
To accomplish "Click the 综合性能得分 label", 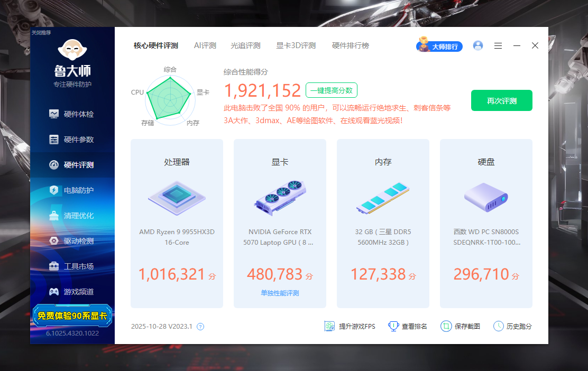I will (246, 72).
